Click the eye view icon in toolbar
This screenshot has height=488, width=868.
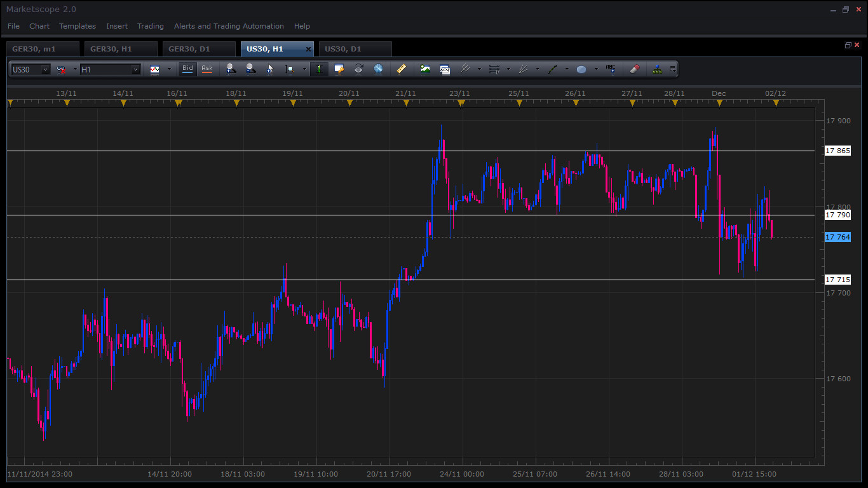(358, 69)
